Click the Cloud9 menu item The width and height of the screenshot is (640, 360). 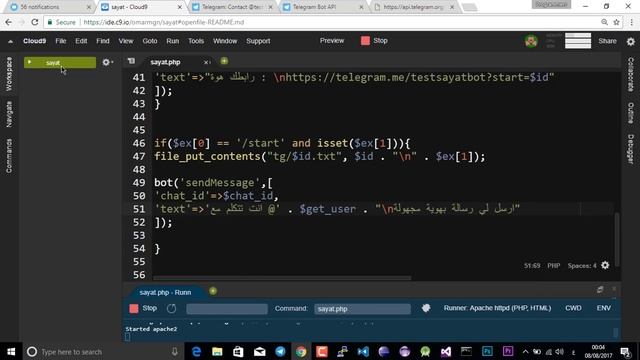click(x=35, y=41)
